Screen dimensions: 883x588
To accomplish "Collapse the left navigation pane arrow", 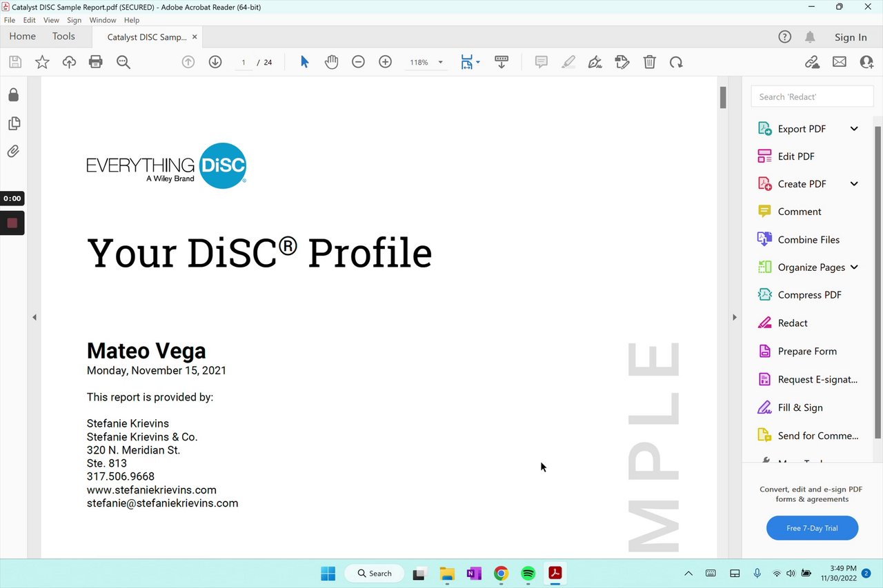I will (34, 318).
